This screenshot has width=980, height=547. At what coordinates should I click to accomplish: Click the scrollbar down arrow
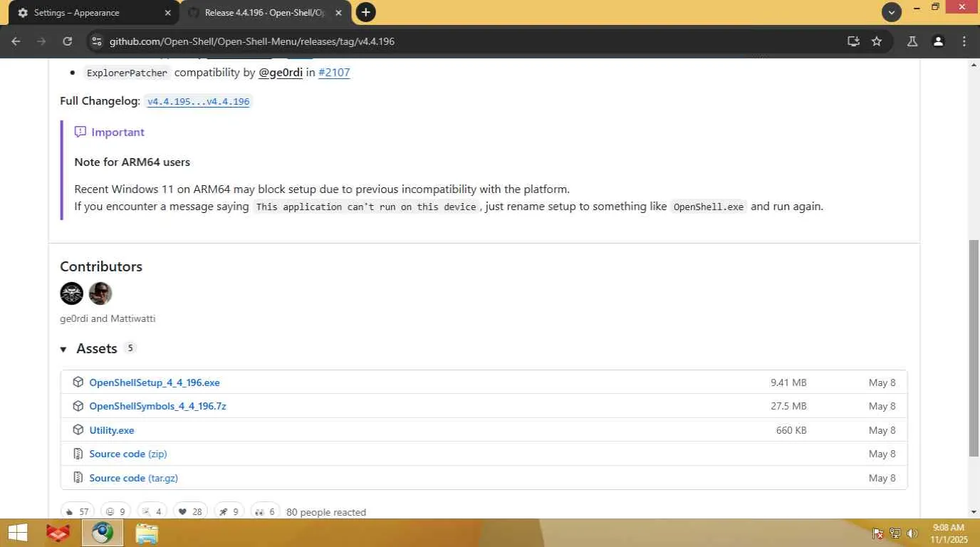pos(974,512)
